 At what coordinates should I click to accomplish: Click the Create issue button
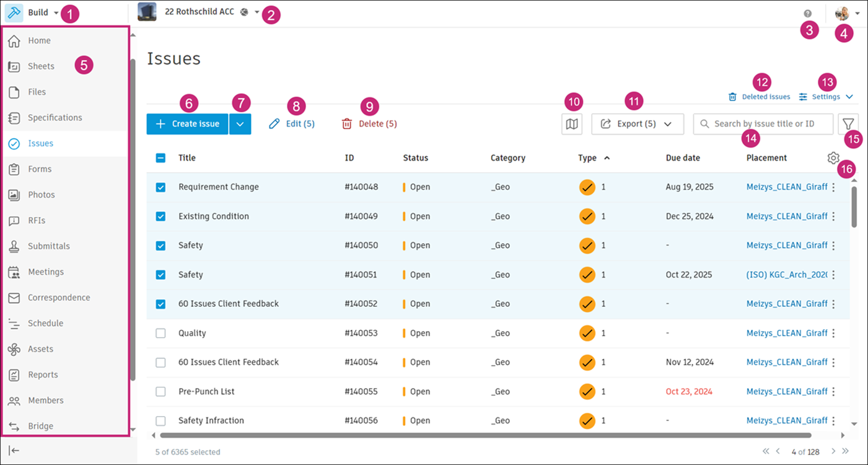pyautogui.click(x=187, y=124)
